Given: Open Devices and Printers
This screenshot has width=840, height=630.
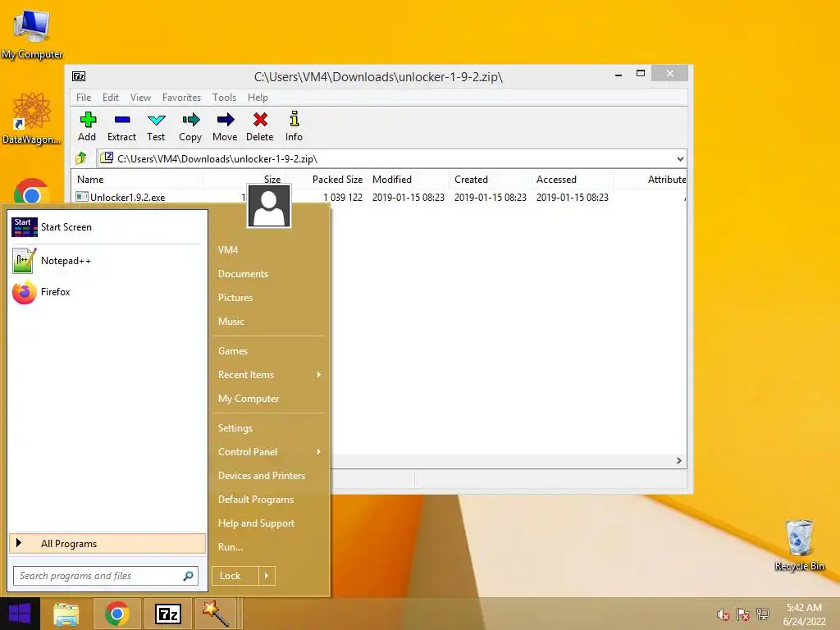Looking at the screenshot, I should 262,476.
